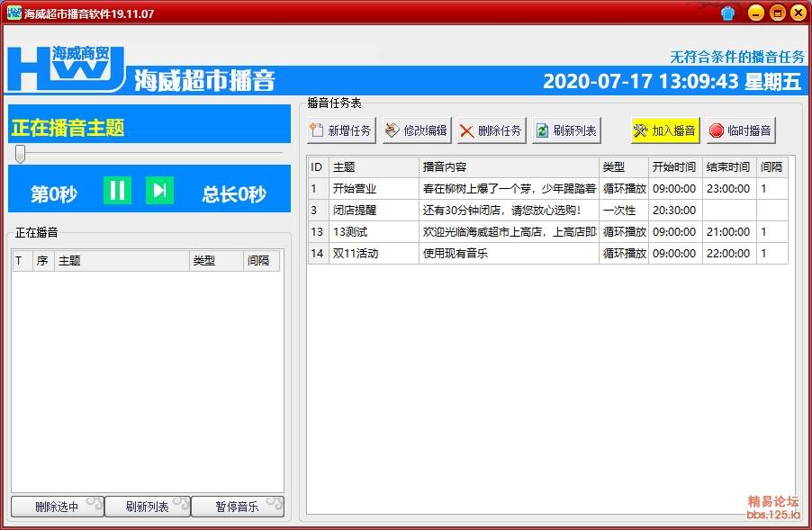The width and height of the screenshot is (812, 530).
Task: Click the 欢迎光临海威超市上高店 content cell
Action: click(x=509, y=232)
